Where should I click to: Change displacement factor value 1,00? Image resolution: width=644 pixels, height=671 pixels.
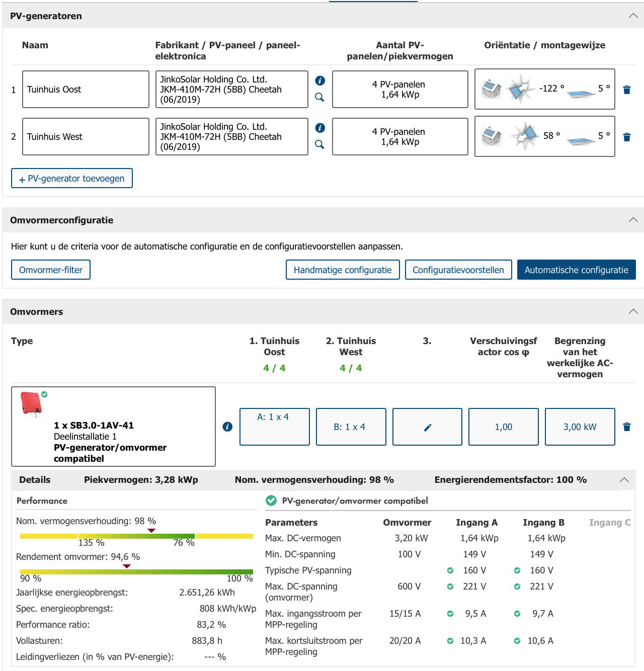pyautogui.click(x=504, y=427)
